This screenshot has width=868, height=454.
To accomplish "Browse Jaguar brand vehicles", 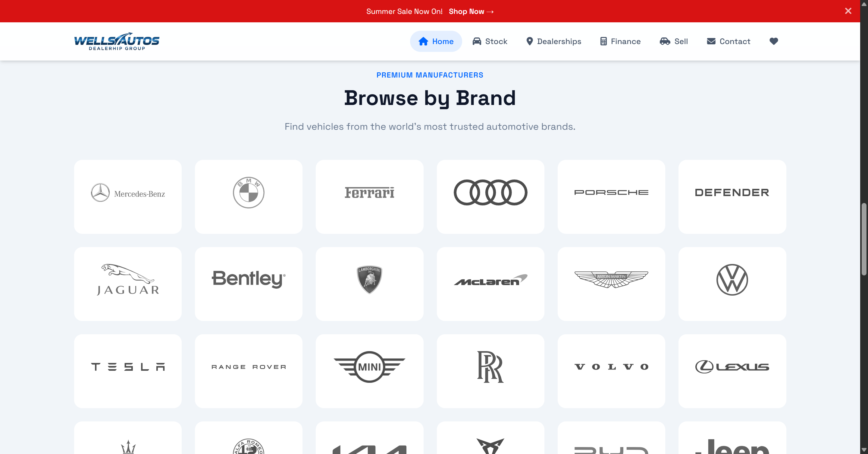I will pyautogui.click(x=128, y=284).
